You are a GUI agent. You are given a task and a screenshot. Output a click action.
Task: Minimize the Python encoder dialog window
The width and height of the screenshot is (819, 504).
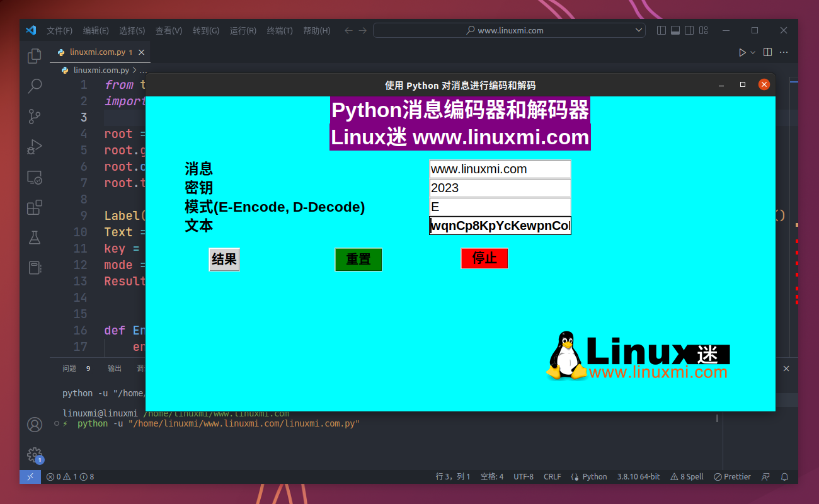(x=721, y=85)
